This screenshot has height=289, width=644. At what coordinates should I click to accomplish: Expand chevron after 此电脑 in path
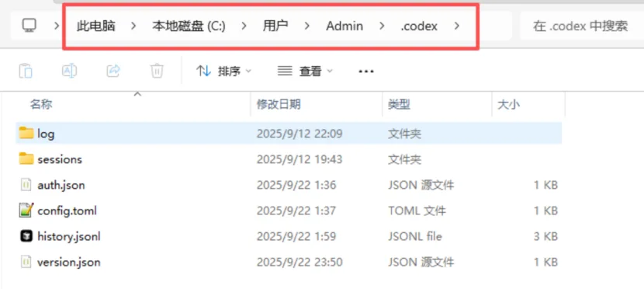133,26
